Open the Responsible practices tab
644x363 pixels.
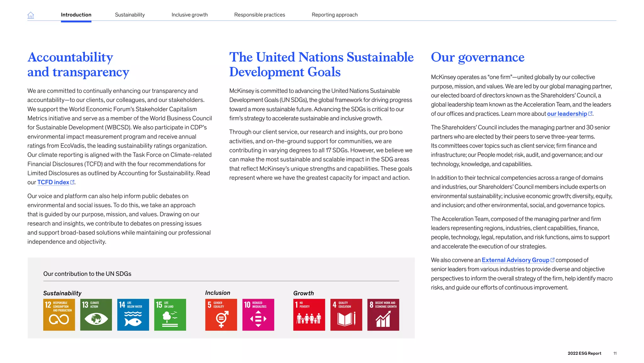(x=260, y=15)
